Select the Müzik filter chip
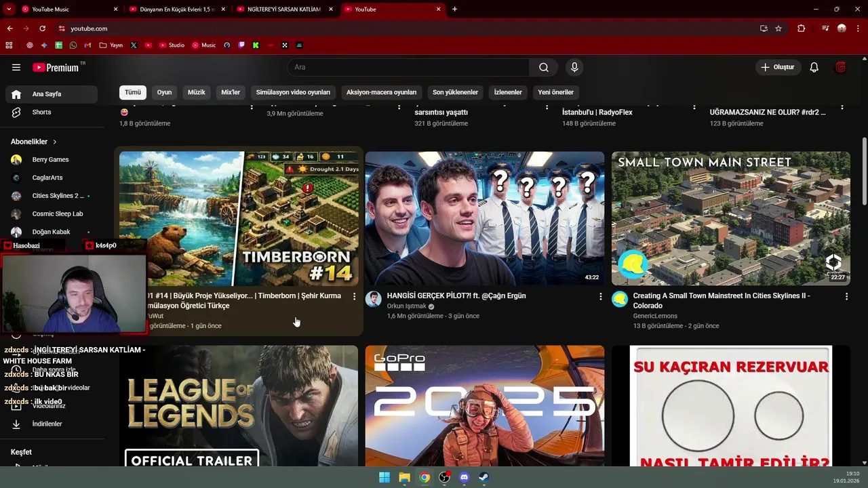Screen dimensions: 868x488 (x=197, y=92)
